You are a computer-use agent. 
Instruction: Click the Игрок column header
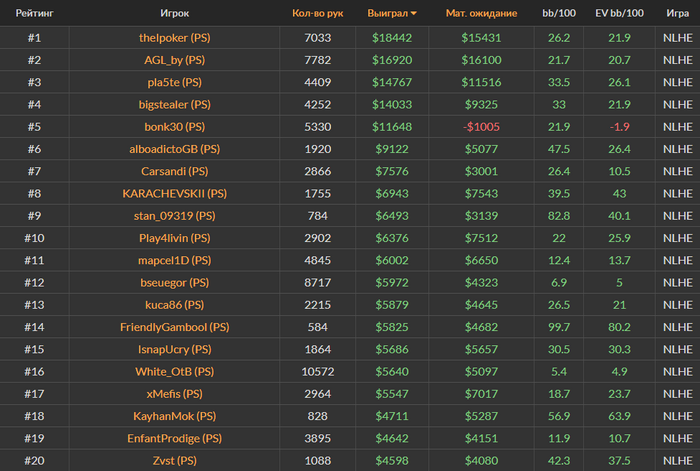tap(174, 14)
